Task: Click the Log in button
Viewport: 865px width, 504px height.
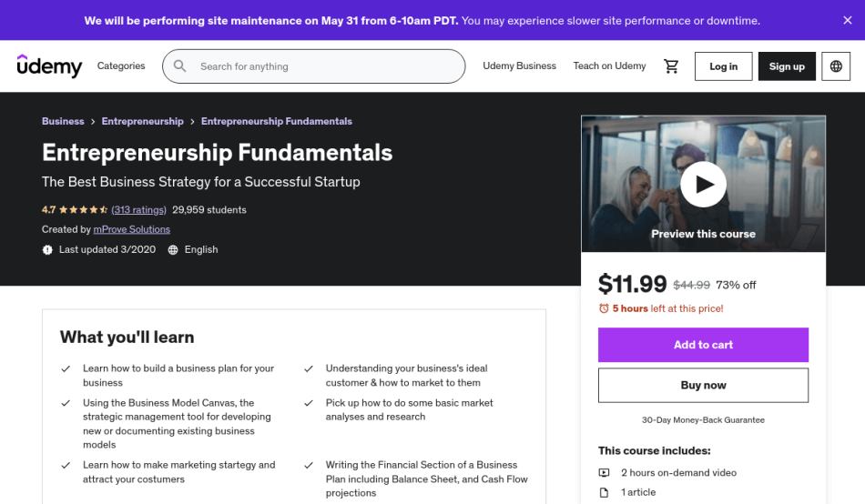Action: [723, 66]
